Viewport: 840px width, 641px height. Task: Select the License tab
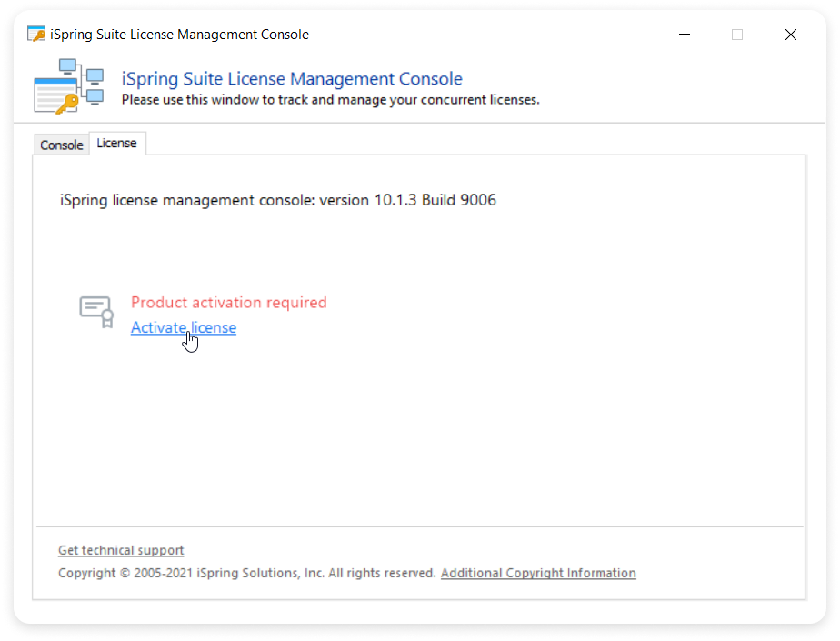(116, 143)
